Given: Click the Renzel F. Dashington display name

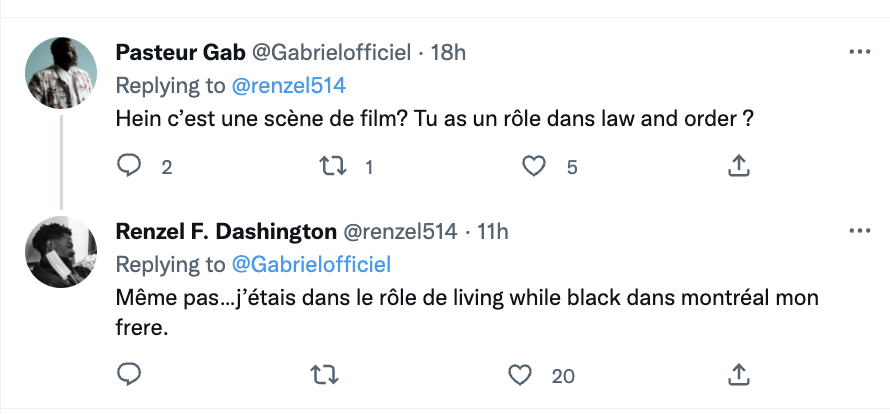Looking at the screenshot, I should coord(226,232).
